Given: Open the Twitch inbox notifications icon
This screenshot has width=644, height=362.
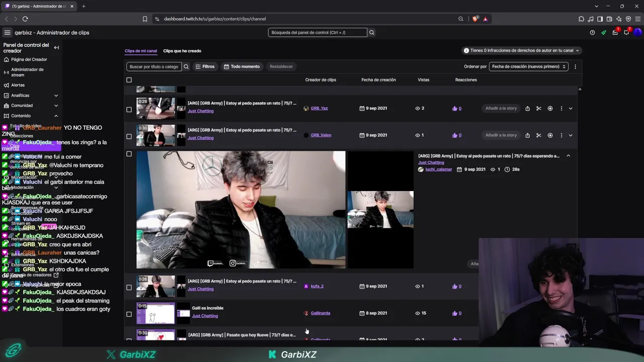Looking at the screenshot, I should click(615, 33).
